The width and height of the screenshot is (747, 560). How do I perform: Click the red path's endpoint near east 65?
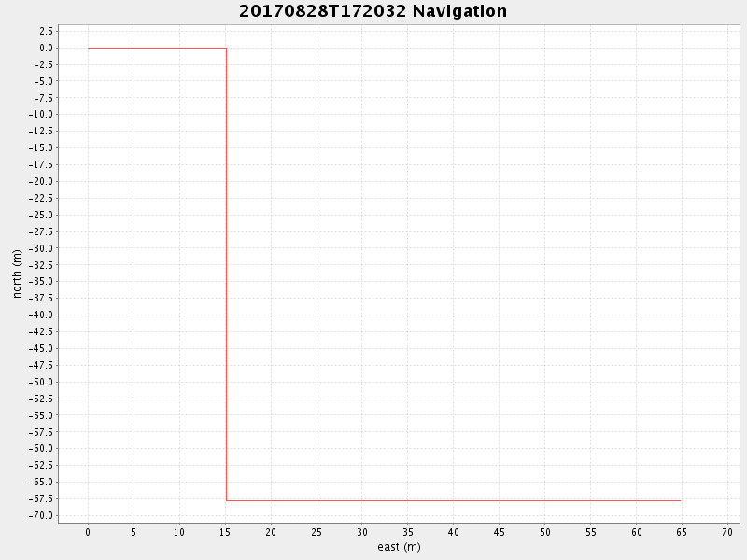tap(681, 501)
